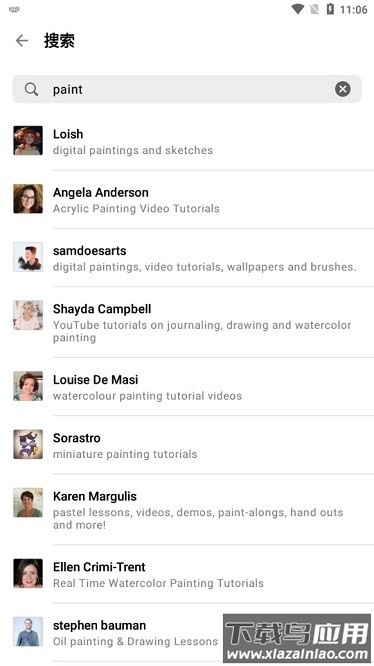Open Loish's profile thumbnail
This screenshot has width=374, height=666.
[x=28, y=141]
